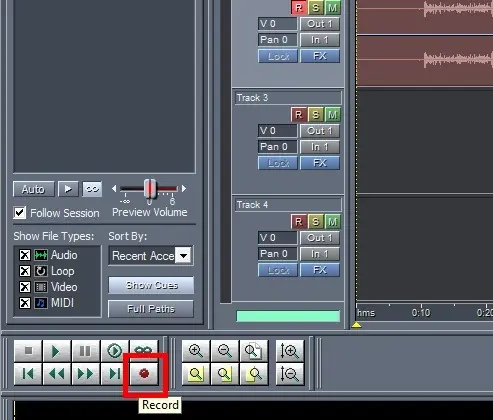Lock Track 3 with the Lock button
This screenshot has height=420, width=493.
click(x=278, y=163)
